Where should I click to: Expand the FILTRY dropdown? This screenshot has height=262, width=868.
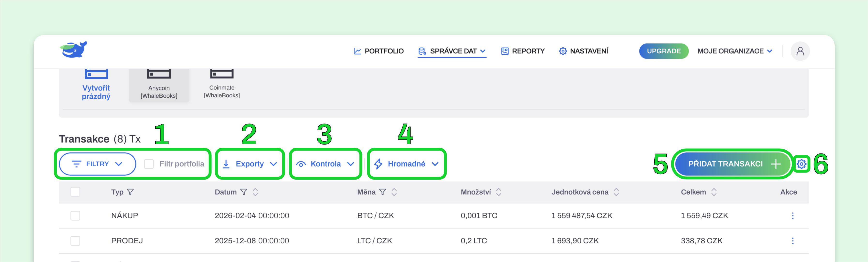tap(97, 164)
